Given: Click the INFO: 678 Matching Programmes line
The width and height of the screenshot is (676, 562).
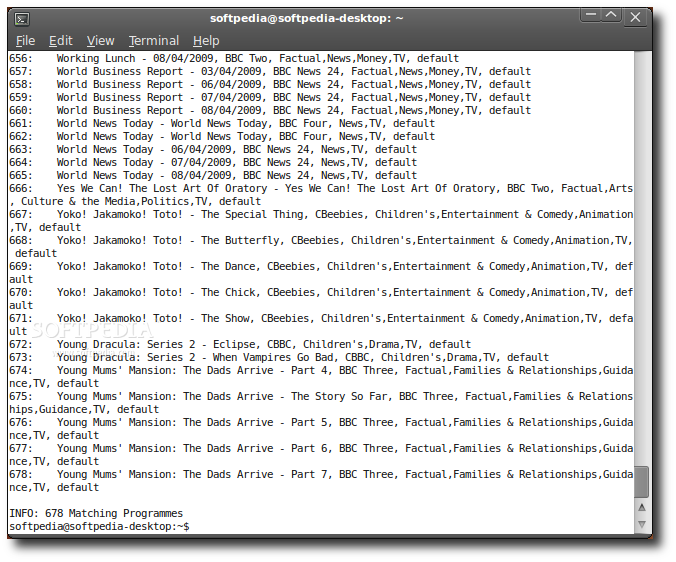Looking at the screenshot, I should pyautogui.click(x=96, y=513).
